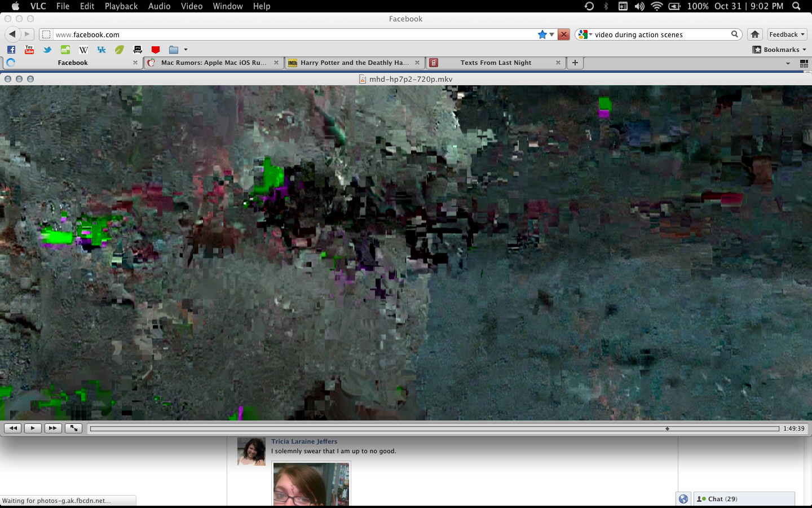This screenshot has height=508, width=812.
Task: Open the File menu
Action: (x=63, y=6)
